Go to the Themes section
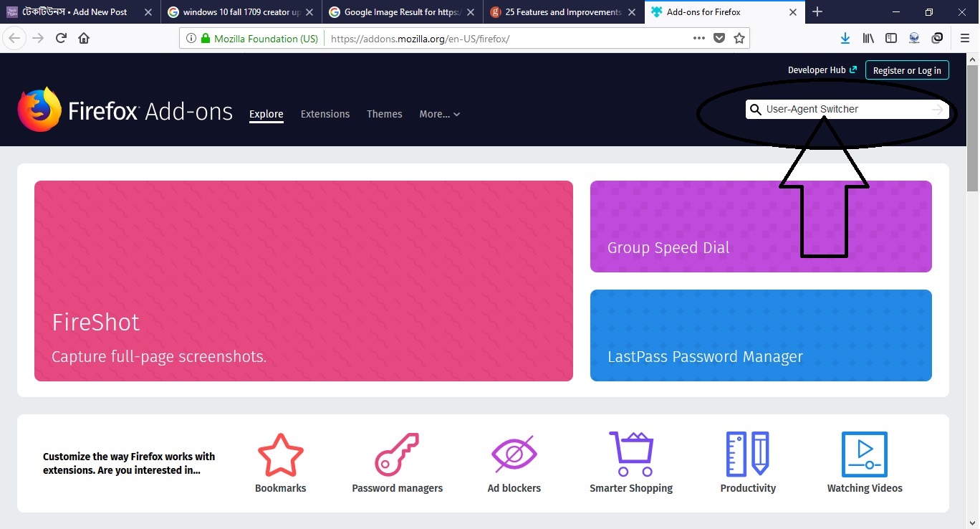Viewport: 980px width, 529px height. (385, 114)
